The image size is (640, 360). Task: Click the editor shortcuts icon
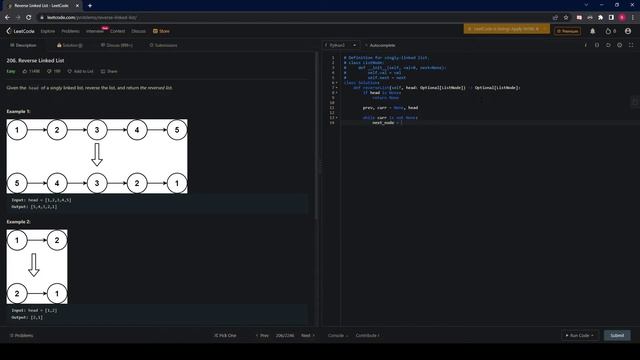(597, 45)
